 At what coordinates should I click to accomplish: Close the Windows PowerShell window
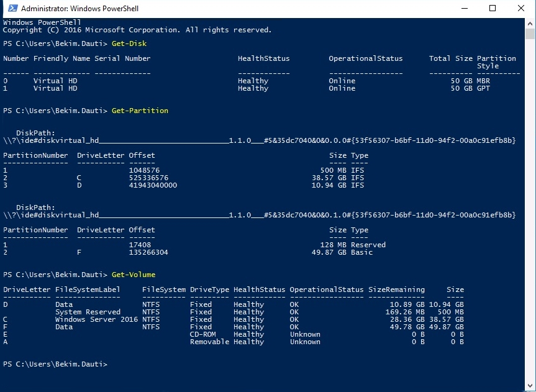(521, 9)
